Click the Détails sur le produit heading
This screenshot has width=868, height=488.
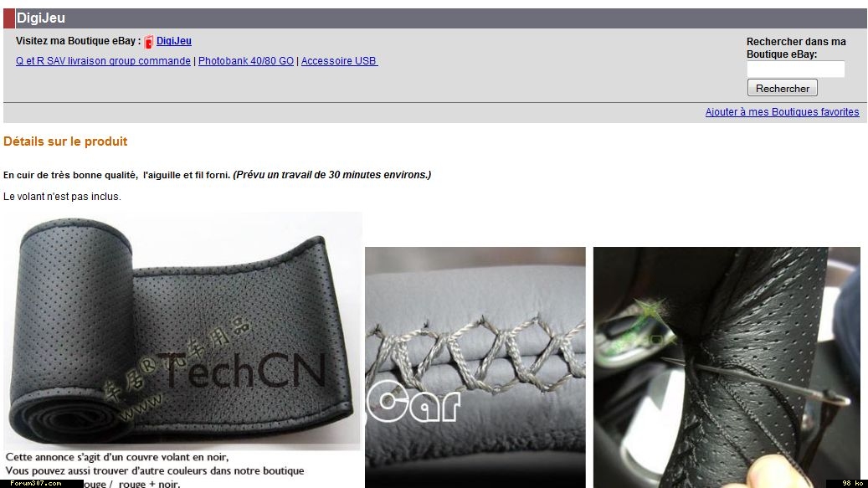[x=65, y=141]
